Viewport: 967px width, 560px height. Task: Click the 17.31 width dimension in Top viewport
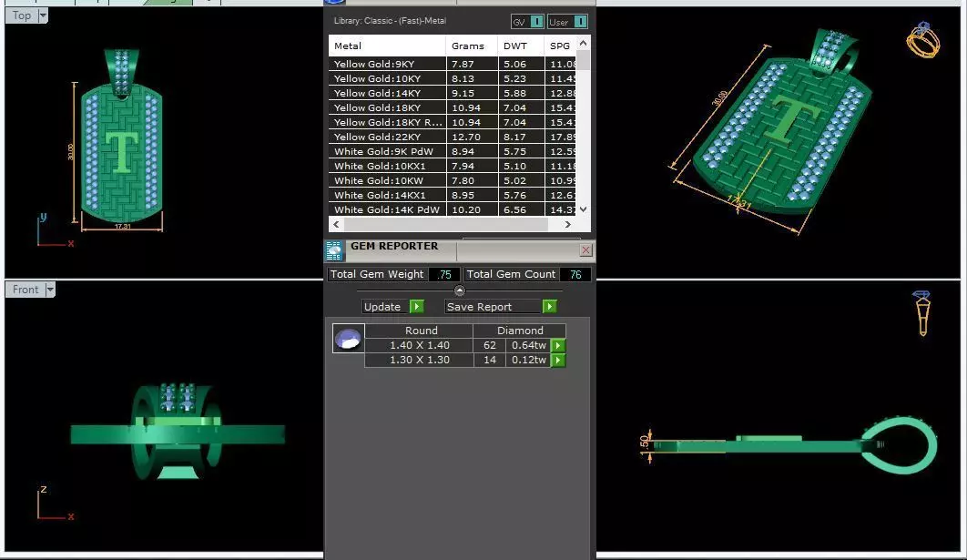pyautogui.click(x=123, y=227)
